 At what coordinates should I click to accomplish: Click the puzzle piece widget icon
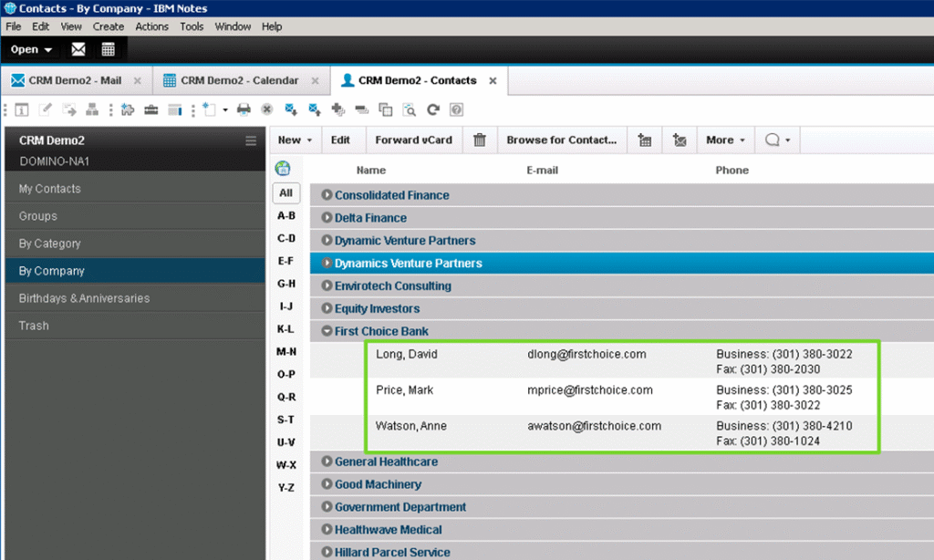[x=128, y=109]
